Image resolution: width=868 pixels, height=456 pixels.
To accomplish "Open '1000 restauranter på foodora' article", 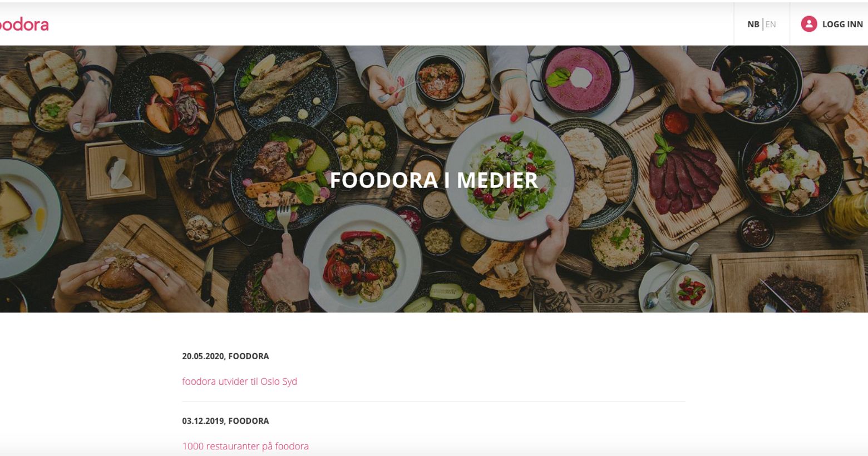I will click(245, 446).
